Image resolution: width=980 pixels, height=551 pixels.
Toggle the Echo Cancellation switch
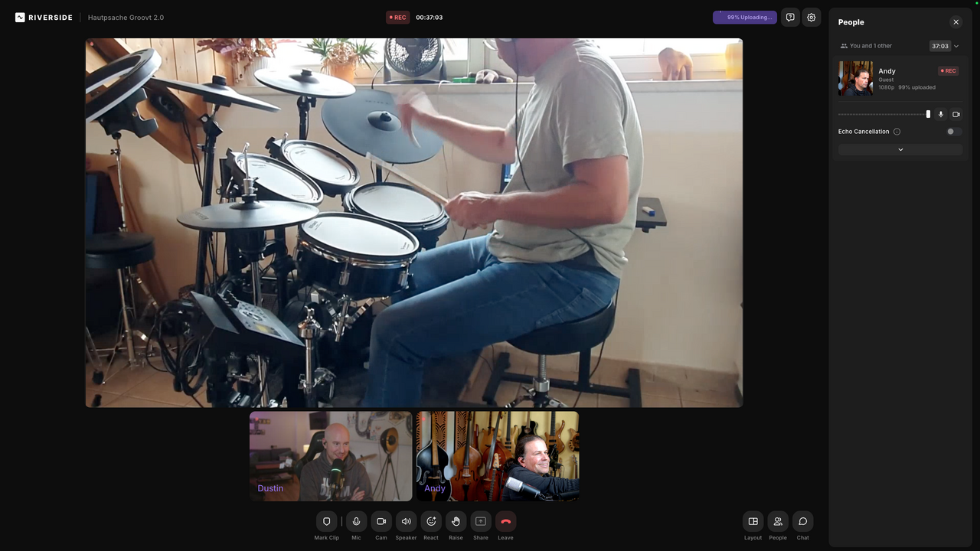coord(953,132)
